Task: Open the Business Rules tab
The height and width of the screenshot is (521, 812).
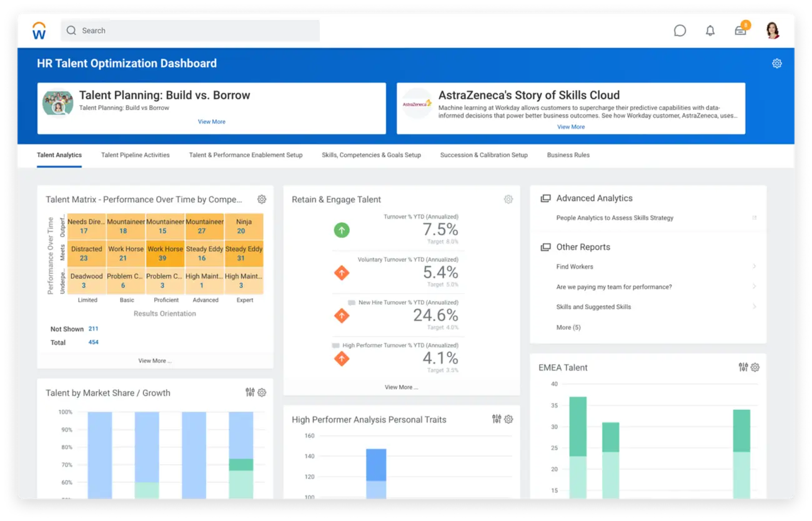Action: (568, 155)
